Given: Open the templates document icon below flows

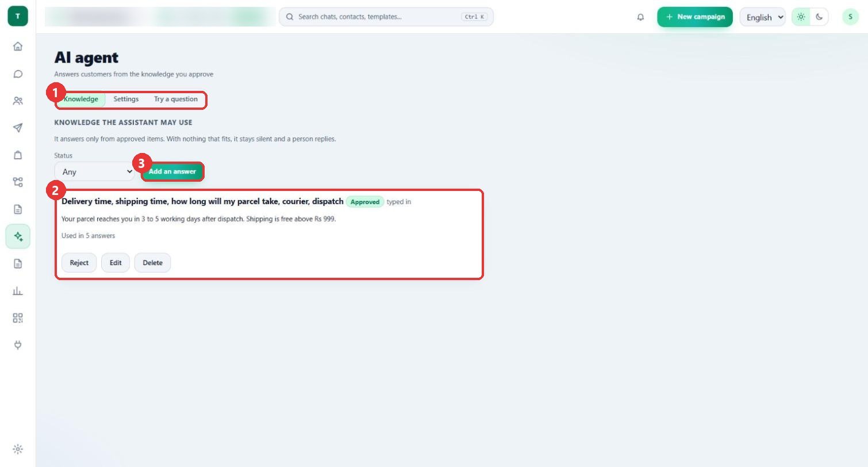Looking at the screenshot, I should 18,209.
